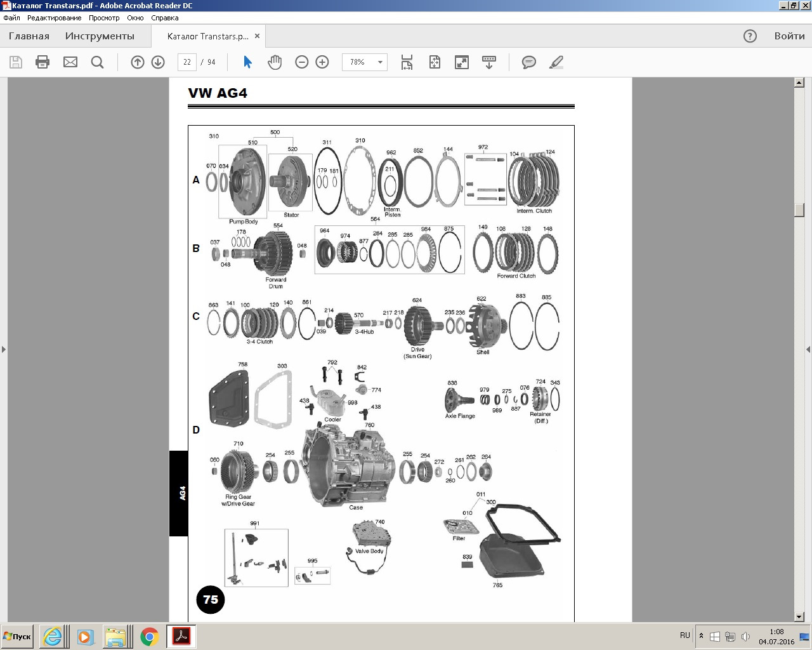
Task: Open Google Chrome from taskbar
Action: (x=149, y=637)
